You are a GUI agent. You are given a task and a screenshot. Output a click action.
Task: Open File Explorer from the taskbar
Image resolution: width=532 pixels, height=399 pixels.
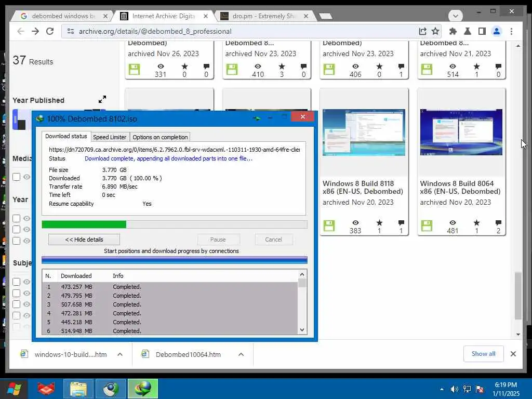point(78,389)
